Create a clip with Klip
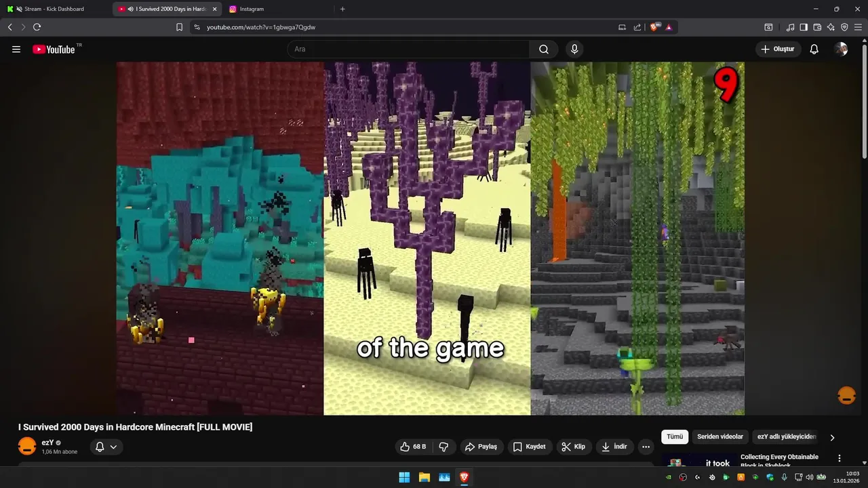 (573, 447)
